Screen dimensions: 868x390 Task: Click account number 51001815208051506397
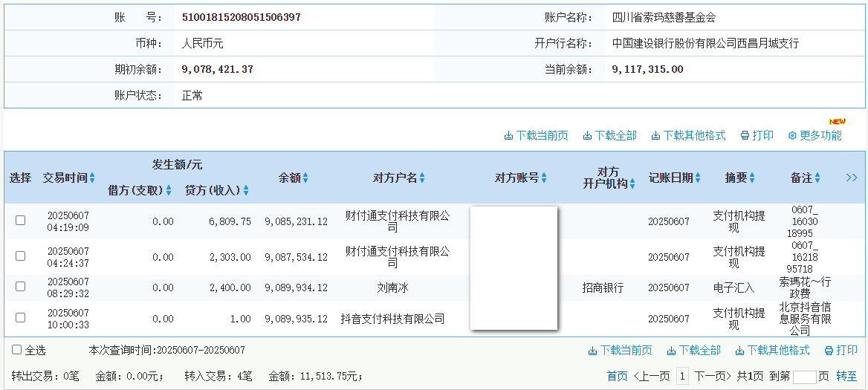[242, 17]
